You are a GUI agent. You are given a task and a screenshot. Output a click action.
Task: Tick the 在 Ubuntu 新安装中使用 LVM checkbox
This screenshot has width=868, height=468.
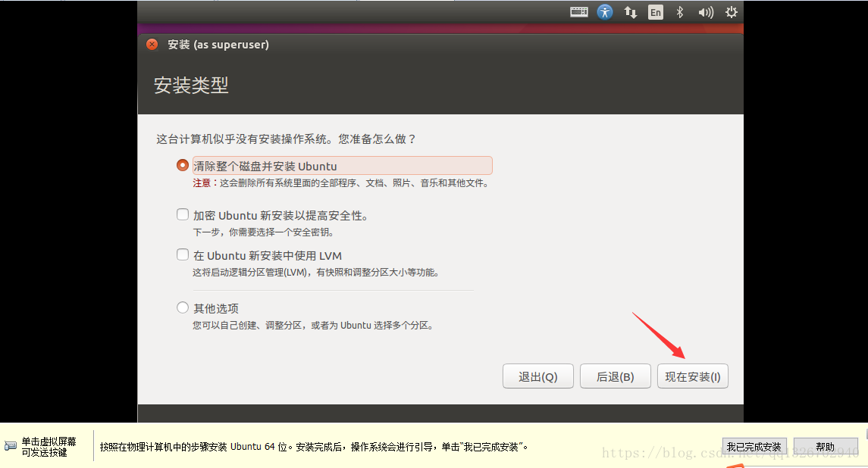pyautogui.click(x=183, y=255)
